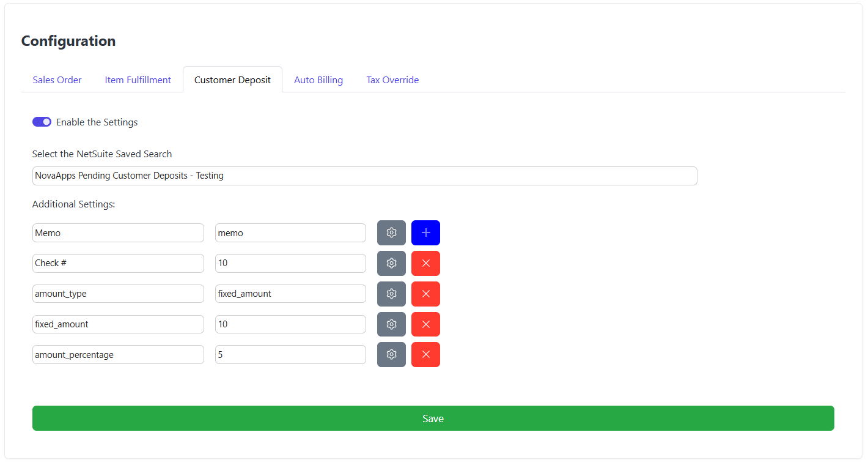Screen dimensions: 868x465
Task: Switch to the Sales Order tab
Action: pyautogui.click(x=57, y=80)
